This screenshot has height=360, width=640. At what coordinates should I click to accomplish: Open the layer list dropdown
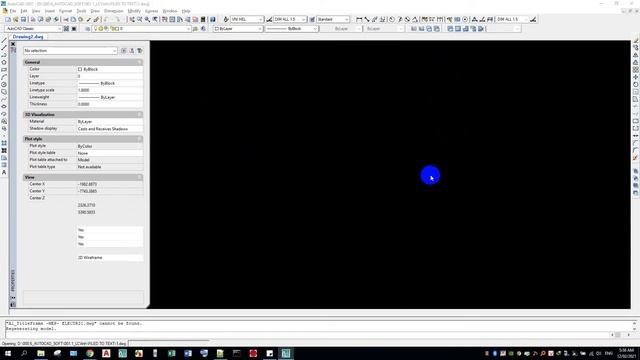click(142, 29)
